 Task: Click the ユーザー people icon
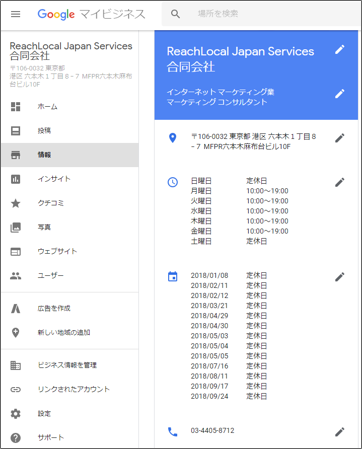[x=16, y=276]
